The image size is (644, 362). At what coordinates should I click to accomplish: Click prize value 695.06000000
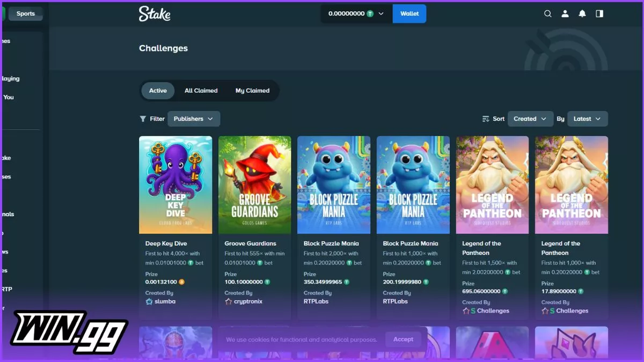(x=481, y=292)
